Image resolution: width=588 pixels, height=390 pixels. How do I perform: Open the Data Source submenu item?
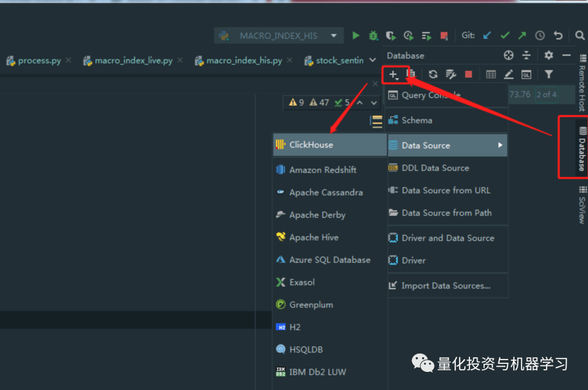(x=447, y=145)
